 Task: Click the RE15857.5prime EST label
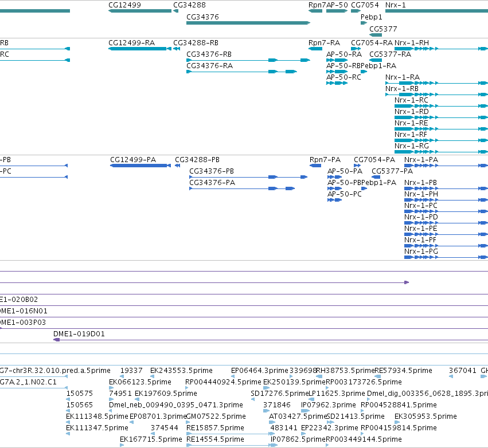coord(215,428)
